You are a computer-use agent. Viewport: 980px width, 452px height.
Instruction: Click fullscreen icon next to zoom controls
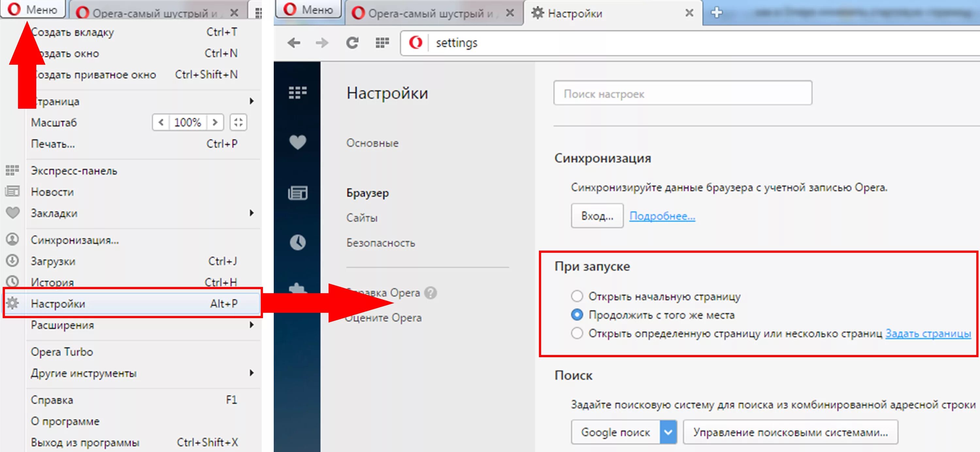[238, 122]
